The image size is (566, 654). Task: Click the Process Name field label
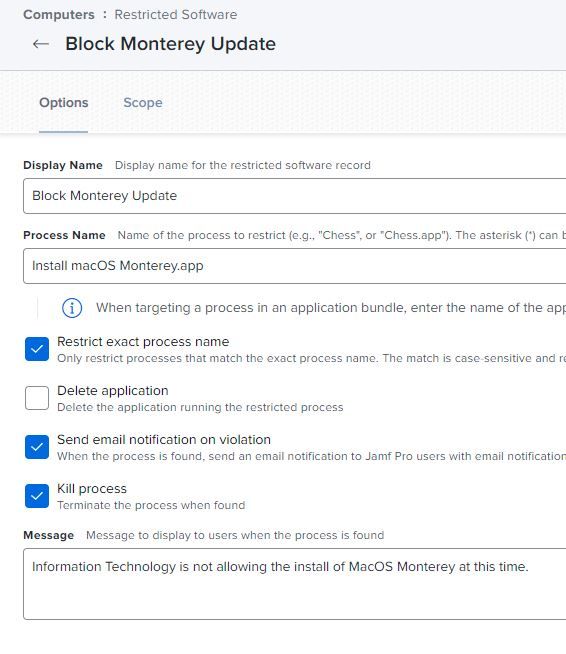pos(64,235)
